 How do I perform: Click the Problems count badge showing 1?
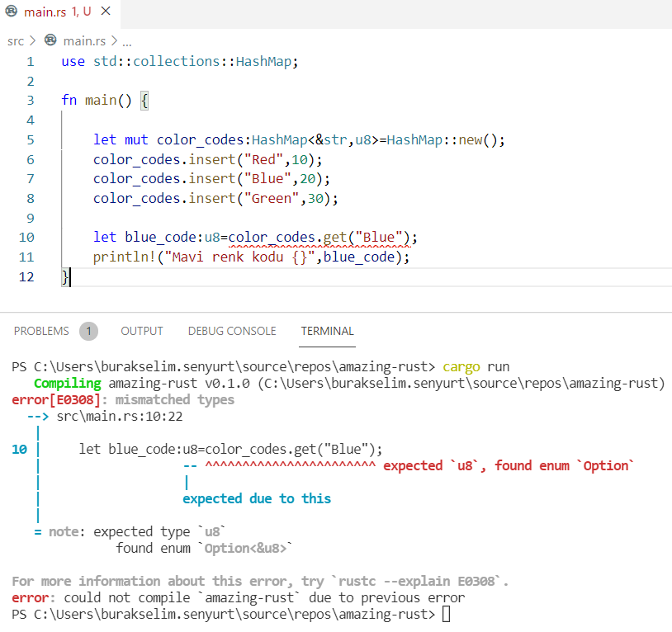pos(88,331)
